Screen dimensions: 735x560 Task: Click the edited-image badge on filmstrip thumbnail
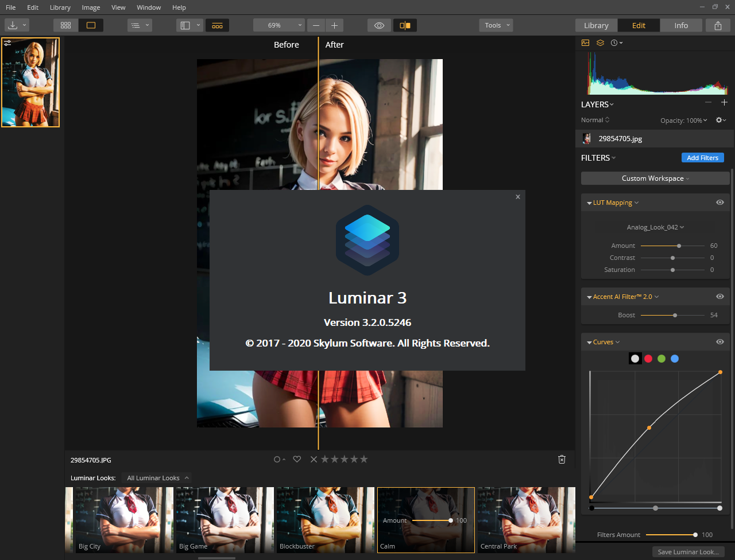(7, 43)
